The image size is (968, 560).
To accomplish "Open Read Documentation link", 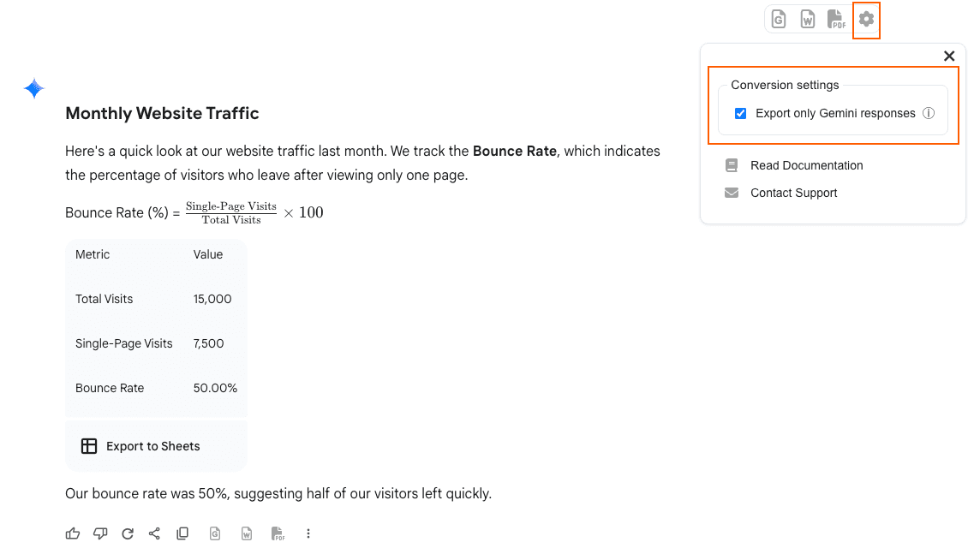I will [806, 165].
